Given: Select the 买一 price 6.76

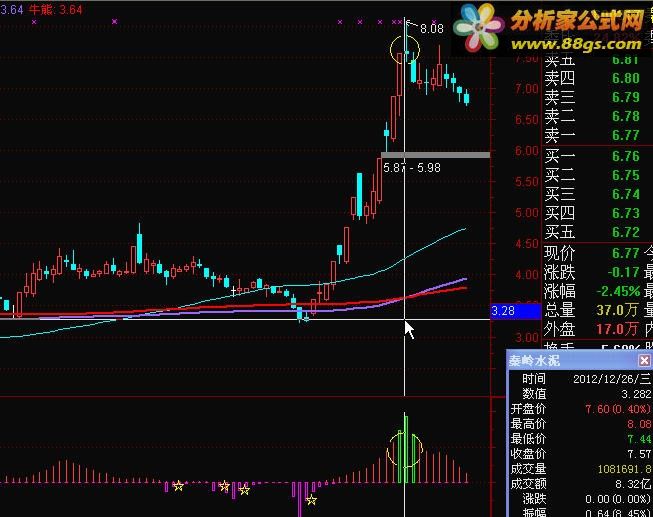Looking at the screenshot, I should (x=626, y=156).
